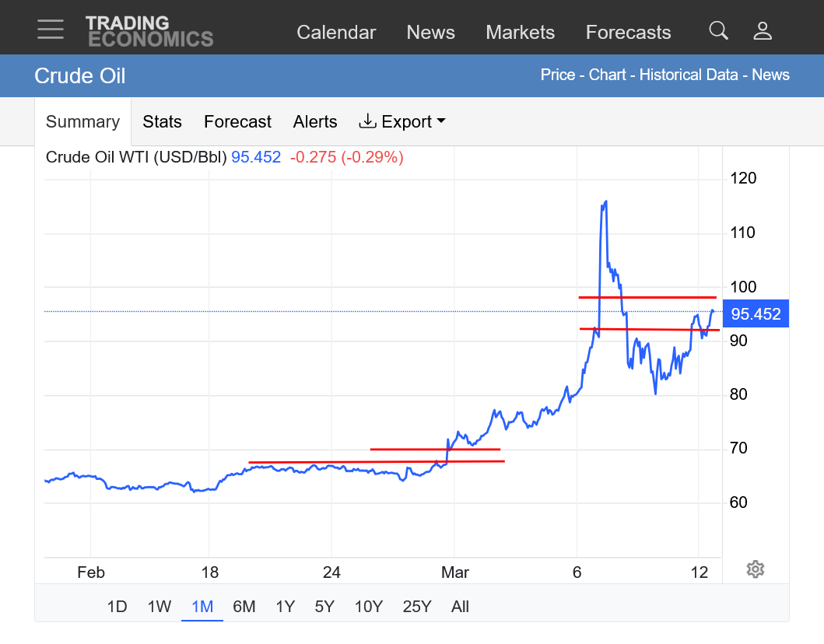The height and width of the screenshot is (644, 824).
Task: Open chart settings gear icon
Action: (x=755, y=569)
